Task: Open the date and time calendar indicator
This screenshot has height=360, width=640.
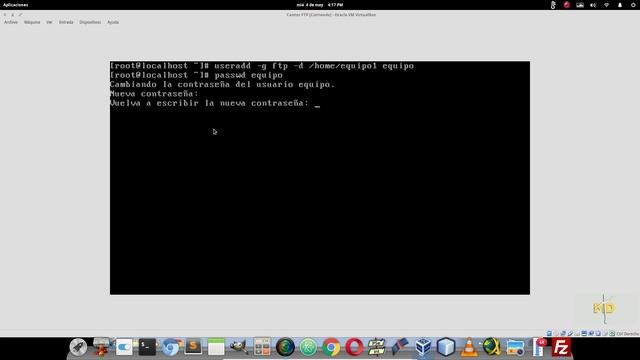Action: coord(320,5)
